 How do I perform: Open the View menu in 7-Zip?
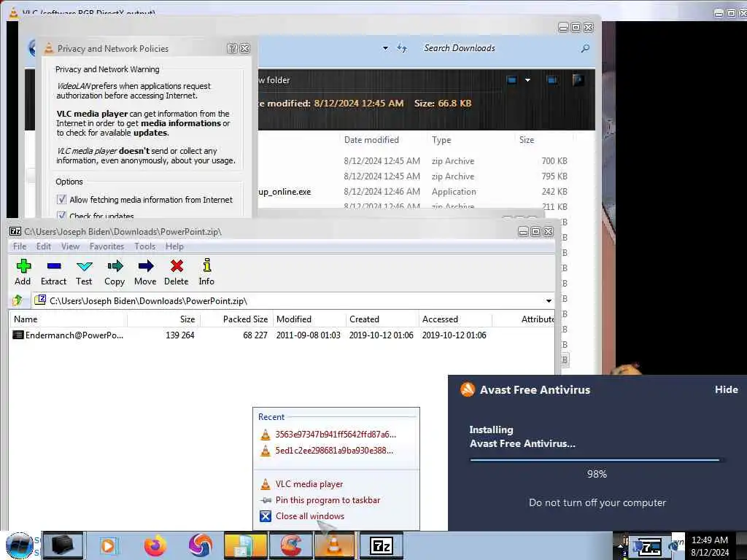pyautogui.click(x=70, y=246)
